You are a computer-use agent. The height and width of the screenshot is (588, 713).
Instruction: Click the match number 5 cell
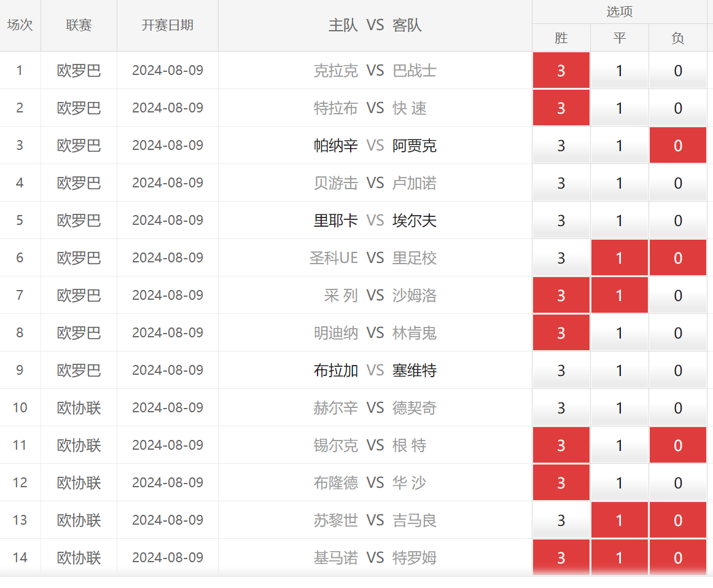pyautogui.click(x=20, y=221)
